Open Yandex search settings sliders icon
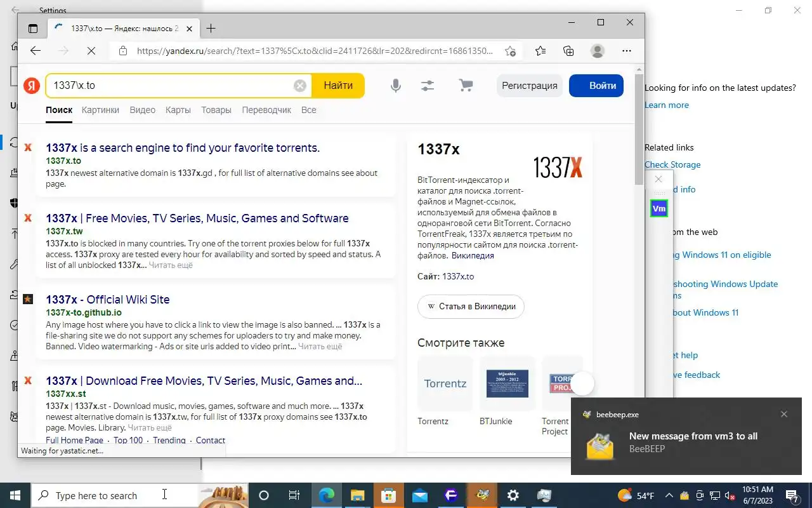 coord(428,86)
